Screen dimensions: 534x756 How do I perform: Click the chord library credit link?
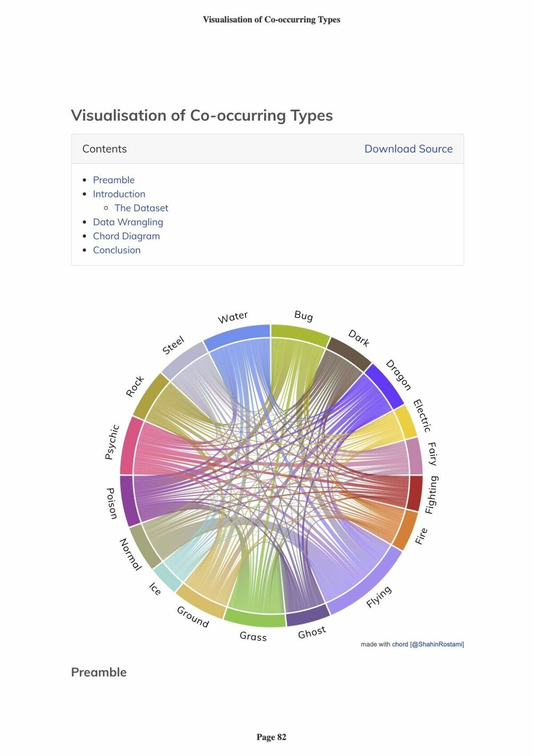(400, 644)
